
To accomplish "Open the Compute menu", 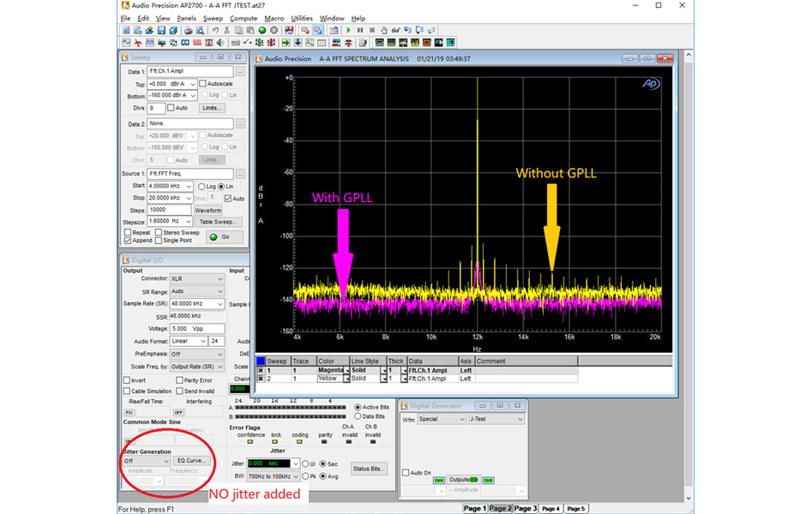I will 244,18.
